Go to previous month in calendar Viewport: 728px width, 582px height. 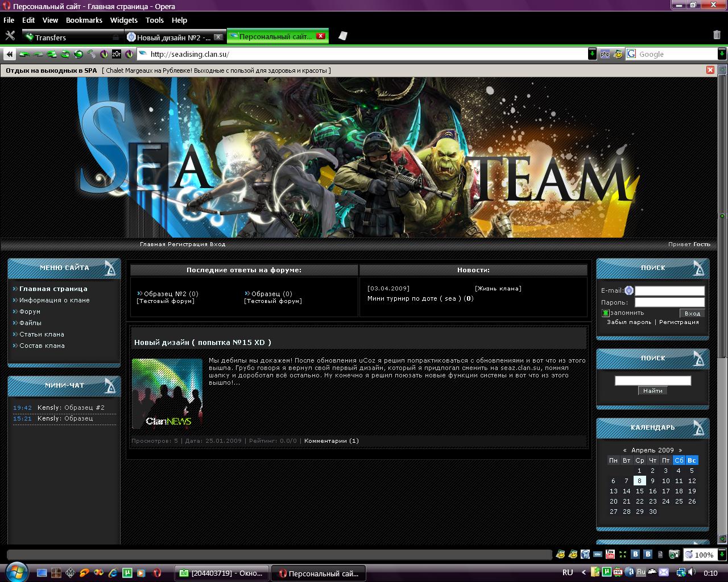tap(624, 450)
